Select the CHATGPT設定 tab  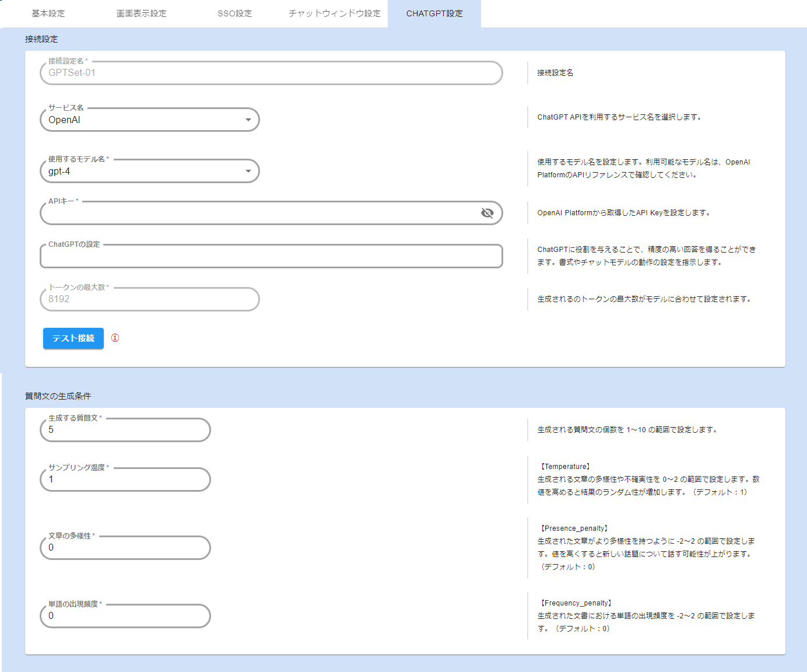point(434,13)
